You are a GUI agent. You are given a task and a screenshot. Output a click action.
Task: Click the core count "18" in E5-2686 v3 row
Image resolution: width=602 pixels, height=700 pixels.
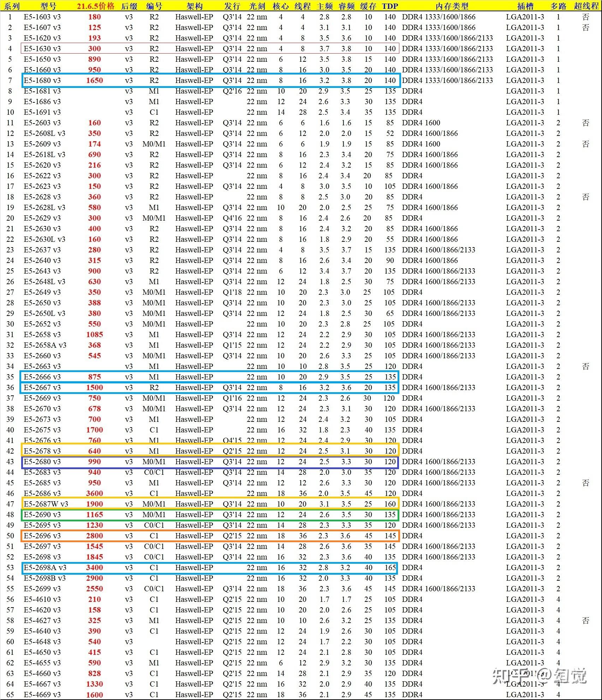click(x=281, y=493)
